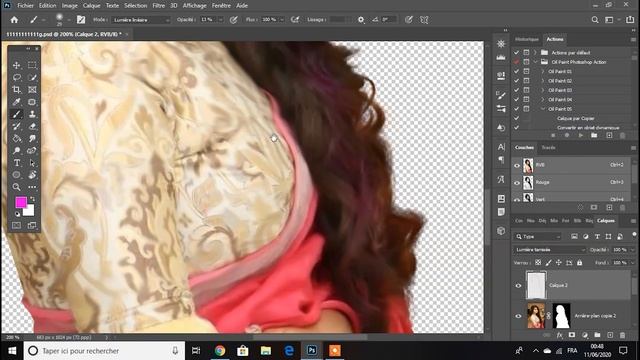Click the Taper ici pour rechercher search box
The image size is (640, 360).
(104, 351)
